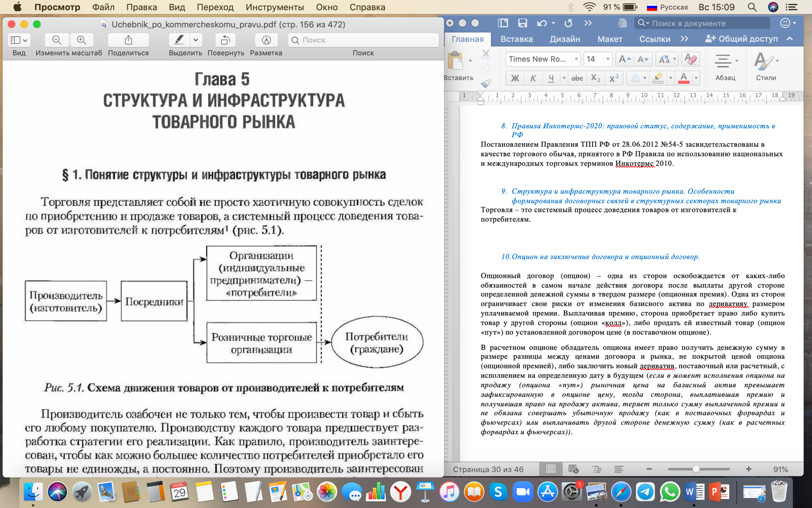Rotate the PDF page (Повернуть)
The width and height of the screenshot is (812, 508).
[x=225, y=40]
